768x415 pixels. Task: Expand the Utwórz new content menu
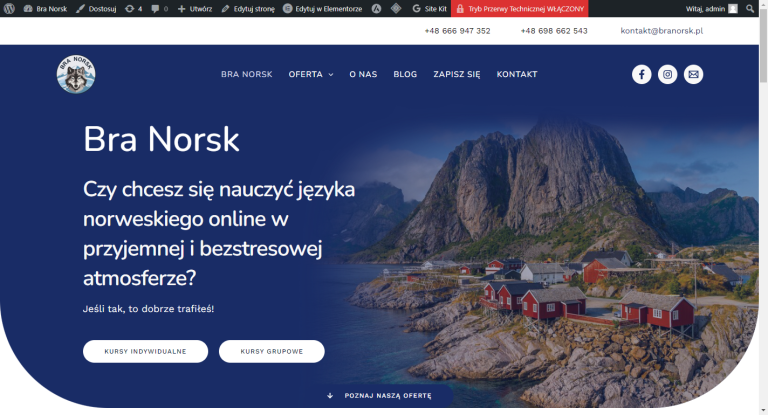[x=194, y=8]
